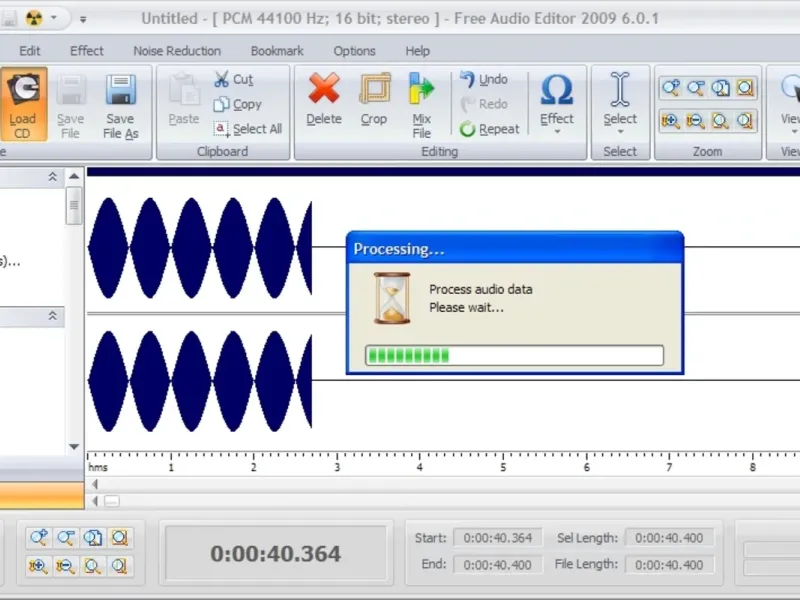This screenshot has width=800, height=600.
Task: Open the Bookmark tab
Action: [277, 51]
